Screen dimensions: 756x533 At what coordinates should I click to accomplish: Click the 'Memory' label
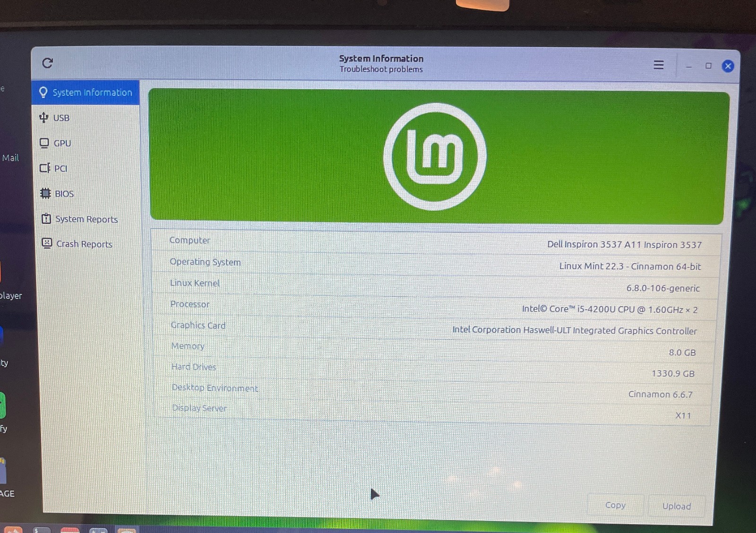(188, 346)
